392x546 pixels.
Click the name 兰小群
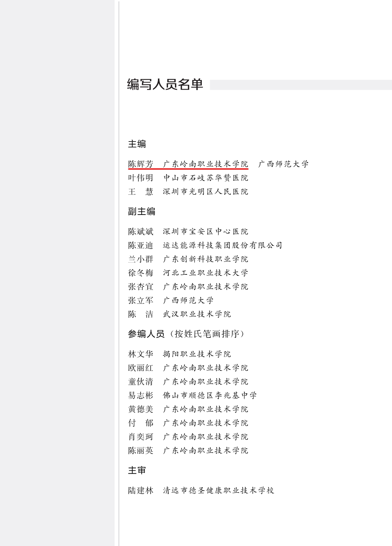[x=141, y=259]
